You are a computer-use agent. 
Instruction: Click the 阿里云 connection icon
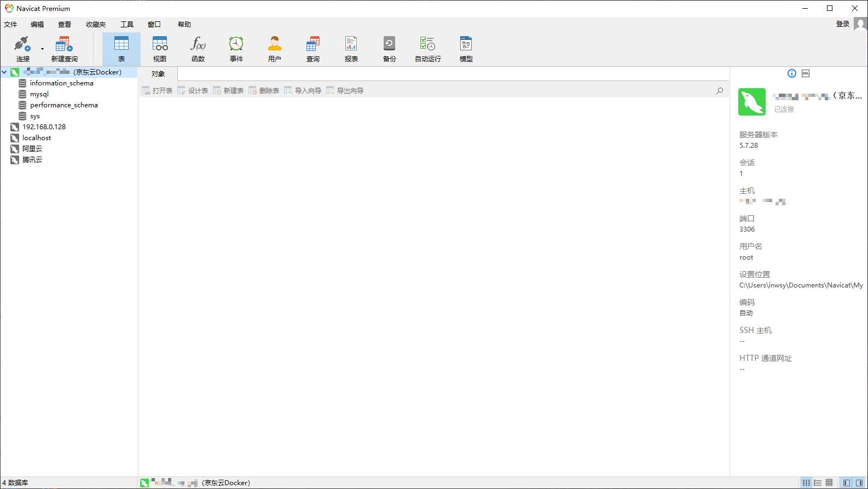click(x=15, y=149)
